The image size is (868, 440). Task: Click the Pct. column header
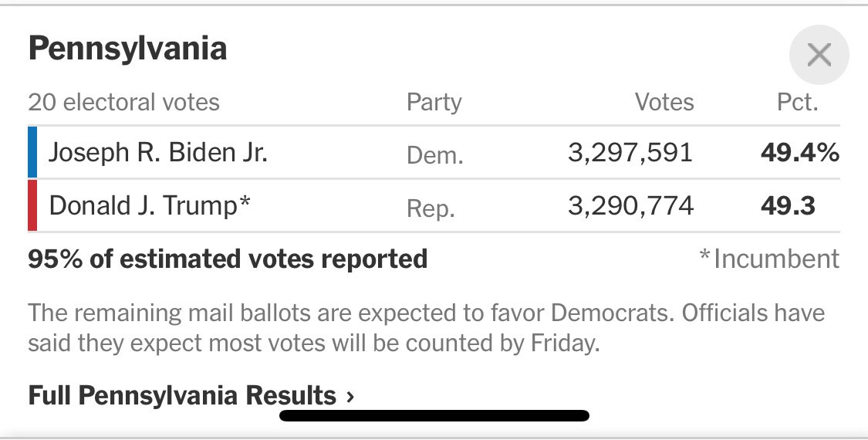click(x=798, y=102)
